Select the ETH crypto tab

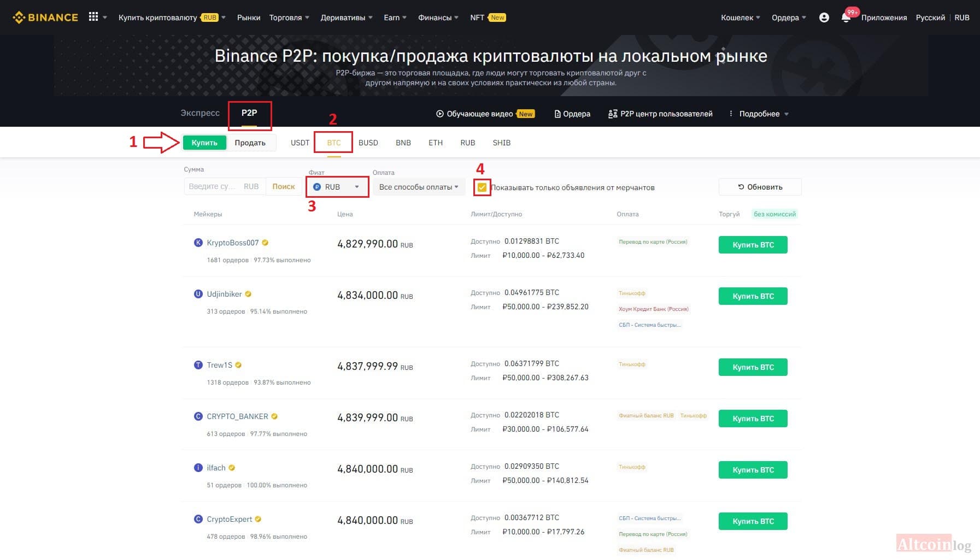436,143
